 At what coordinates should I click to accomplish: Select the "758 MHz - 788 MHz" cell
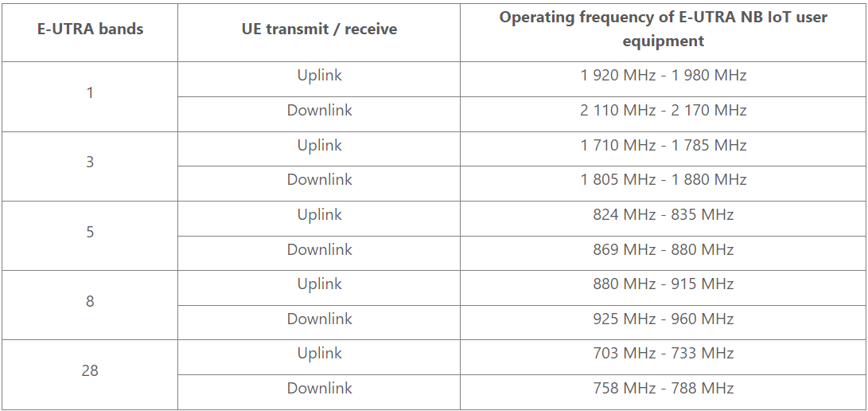point(663,388)
